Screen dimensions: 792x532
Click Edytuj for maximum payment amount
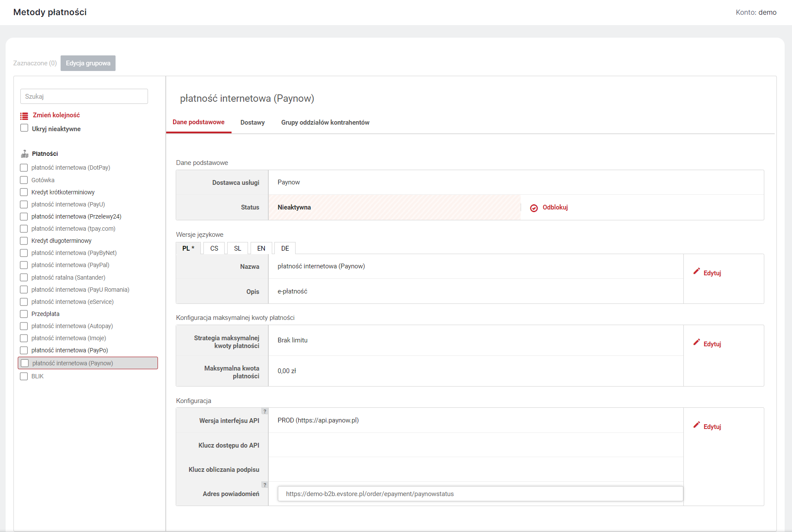[712, 344]
